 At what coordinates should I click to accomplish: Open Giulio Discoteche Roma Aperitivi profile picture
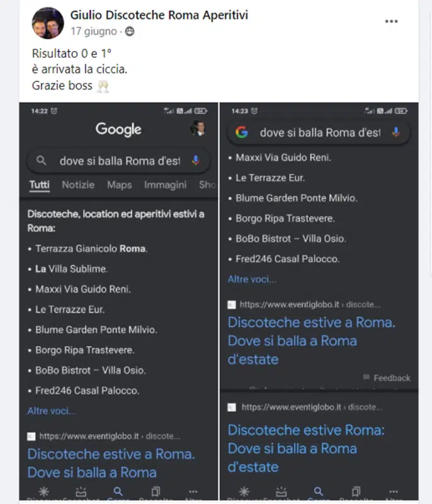pos(48,23)
